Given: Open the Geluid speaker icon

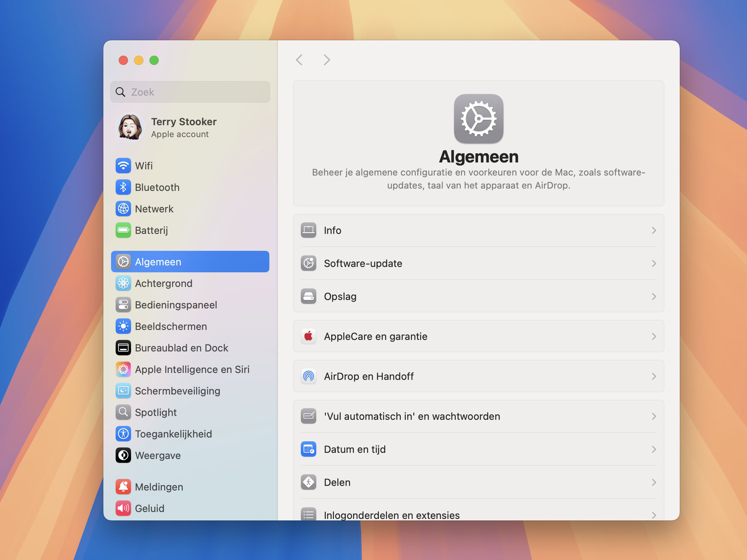Looking at the screenshot, I should 123,509.
